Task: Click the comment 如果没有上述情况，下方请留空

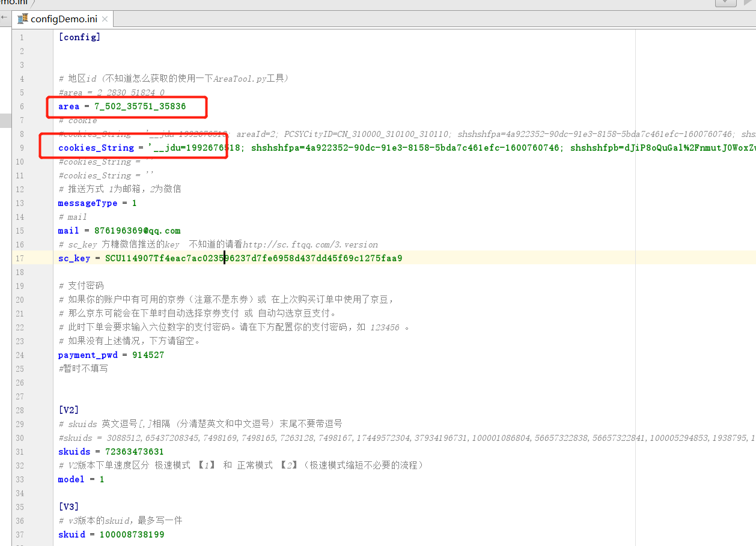Action: pyautogui.click(x=129, y=341)
